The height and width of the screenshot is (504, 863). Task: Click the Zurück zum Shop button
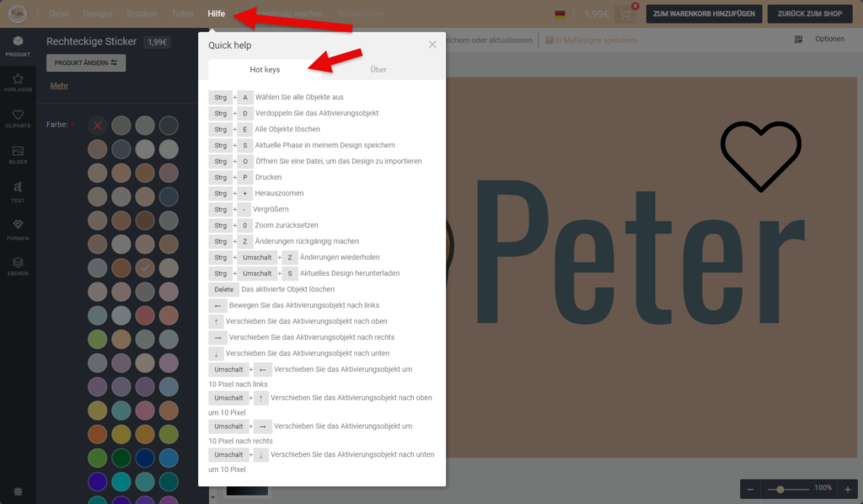(x=810, y=13)
